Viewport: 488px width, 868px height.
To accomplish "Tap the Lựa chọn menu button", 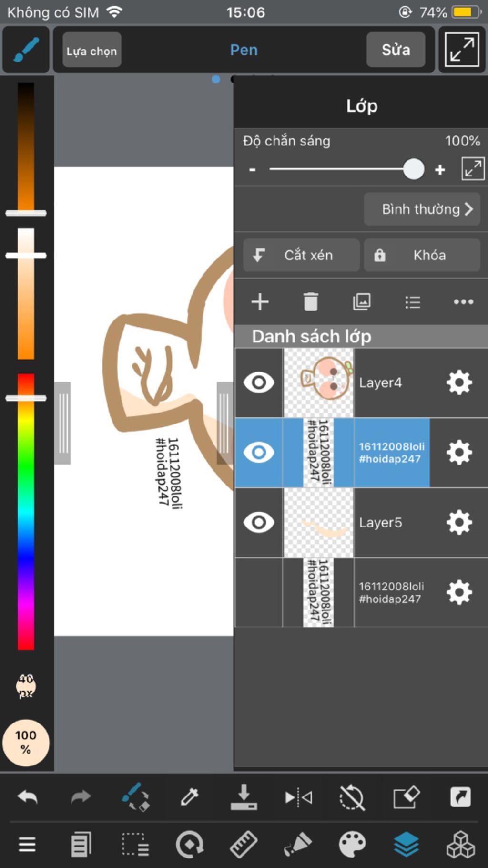I will (91, 50).
